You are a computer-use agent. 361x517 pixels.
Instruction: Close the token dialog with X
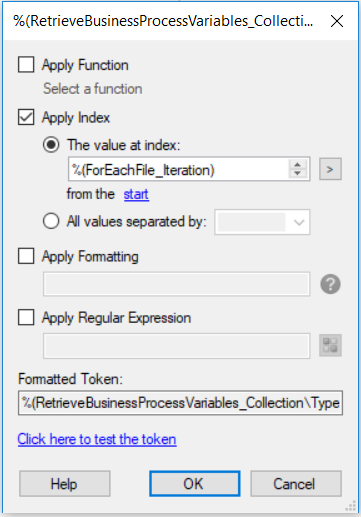click(x=337, y=21)
